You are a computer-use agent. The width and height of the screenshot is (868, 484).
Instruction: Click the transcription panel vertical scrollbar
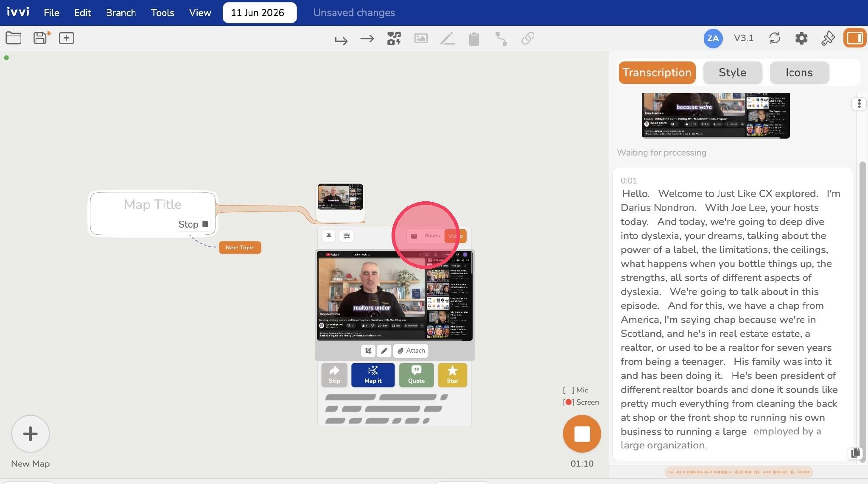click(x=862, y=305)
